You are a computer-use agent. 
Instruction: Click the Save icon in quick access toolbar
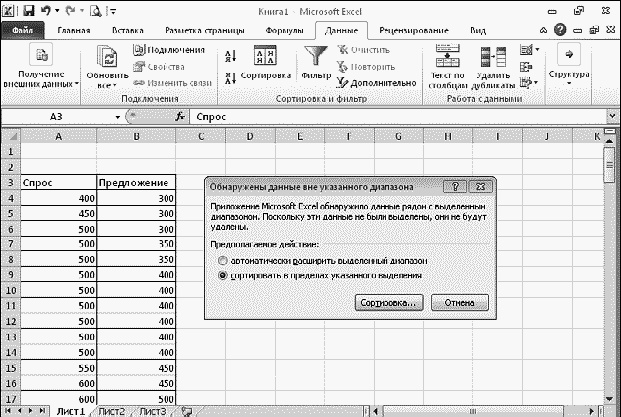click(x=28, y=11)
